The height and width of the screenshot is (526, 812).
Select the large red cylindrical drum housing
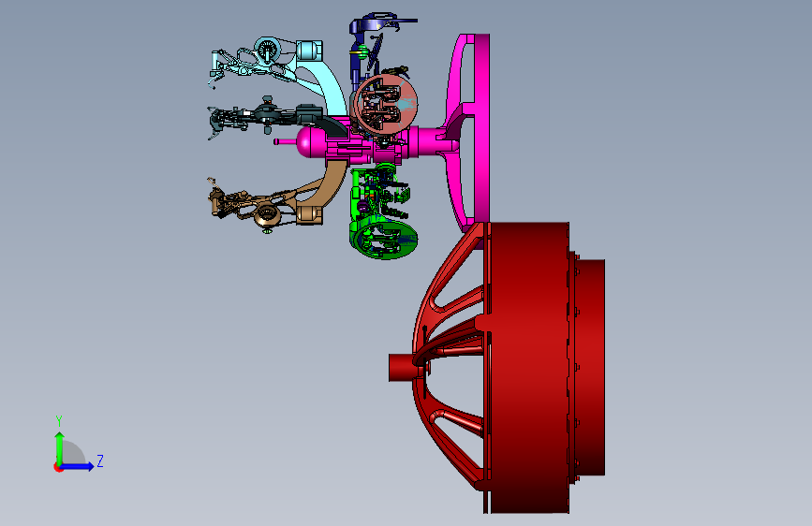point(528,368)
